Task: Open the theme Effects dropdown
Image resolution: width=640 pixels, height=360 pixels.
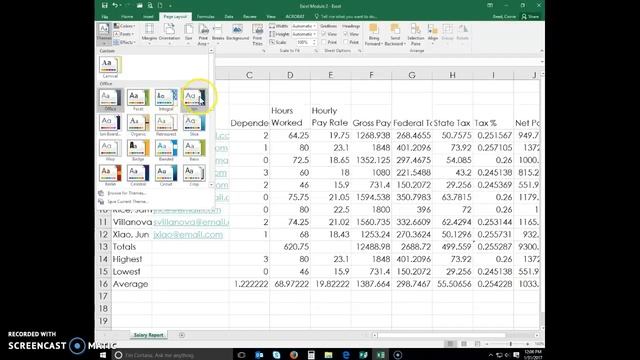Action: [x=124, y=42]
